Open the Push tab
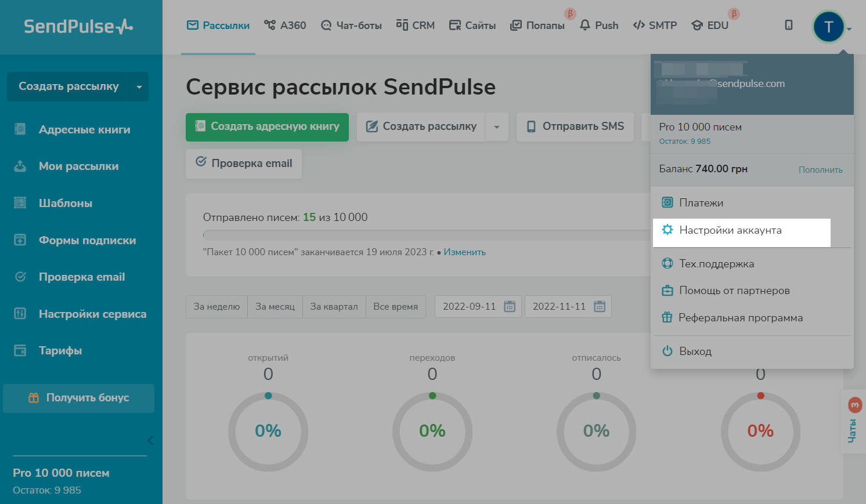This screenshot has height=504, width=866. click(599, 26)
